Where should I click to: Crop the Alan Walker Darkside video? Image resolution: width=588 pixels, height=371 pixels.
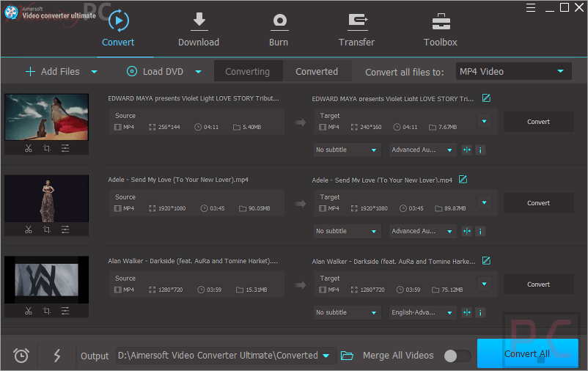[x=46, y=311]
